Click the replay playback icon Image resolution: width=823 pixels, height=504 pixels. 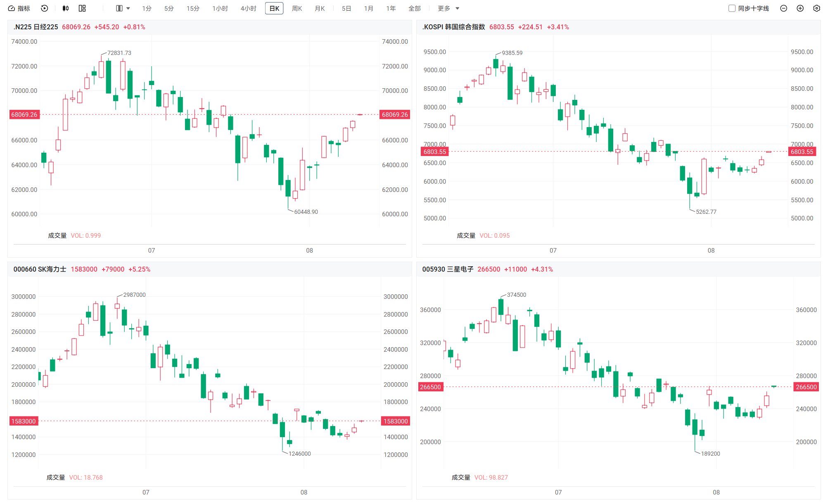click(45, 8)
